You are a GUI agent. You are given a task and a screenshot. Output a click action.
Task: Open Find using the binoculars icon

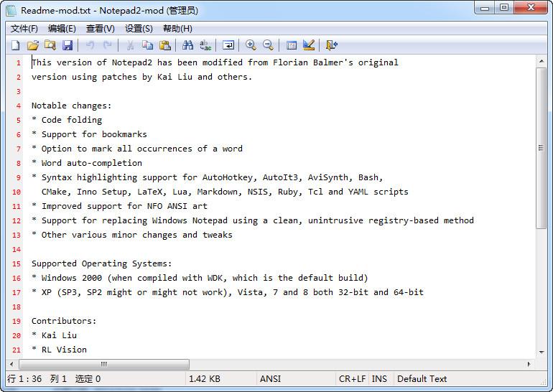187,45
